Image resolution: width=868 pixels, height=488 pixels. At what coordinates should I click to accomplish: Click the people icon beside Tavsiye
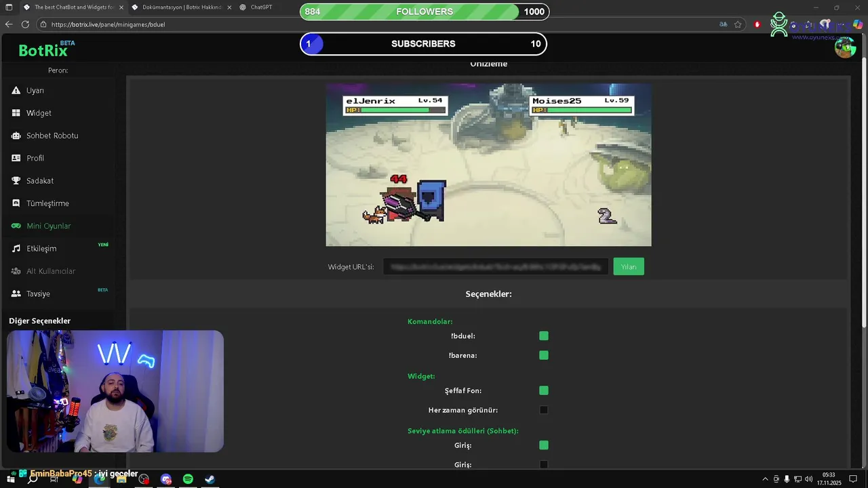pos(16,293)
